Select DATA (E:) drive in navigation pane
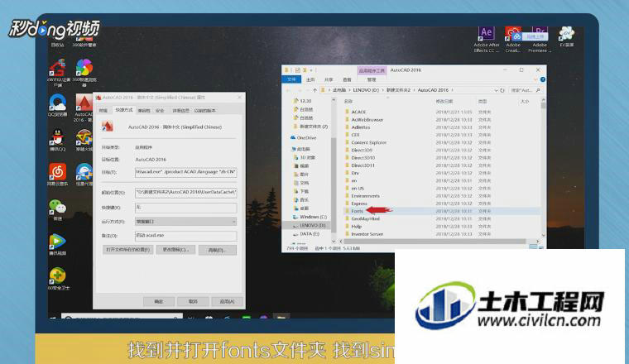 click(306, 234)
